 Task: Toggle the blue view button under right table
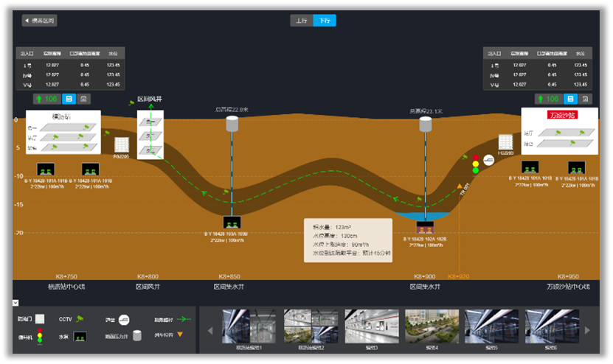click(570, 99)
